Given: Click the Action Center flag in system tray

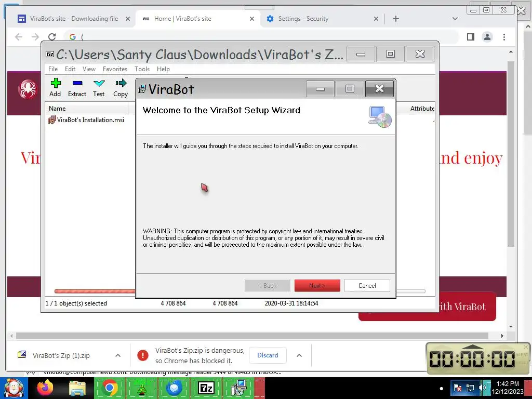Looking at the screenshot, I should coord(457,388).
